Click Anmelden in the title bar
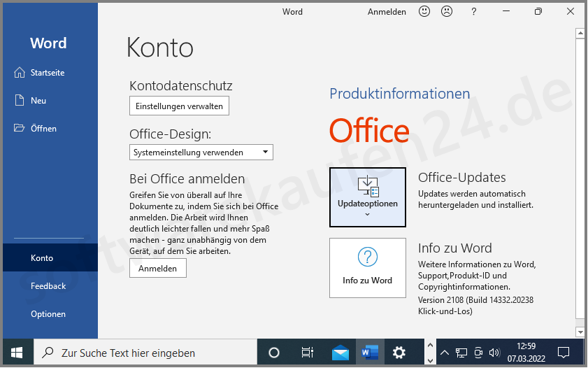Image resolution: width=588 pixels, height=368 pixels. click(387, 12)
